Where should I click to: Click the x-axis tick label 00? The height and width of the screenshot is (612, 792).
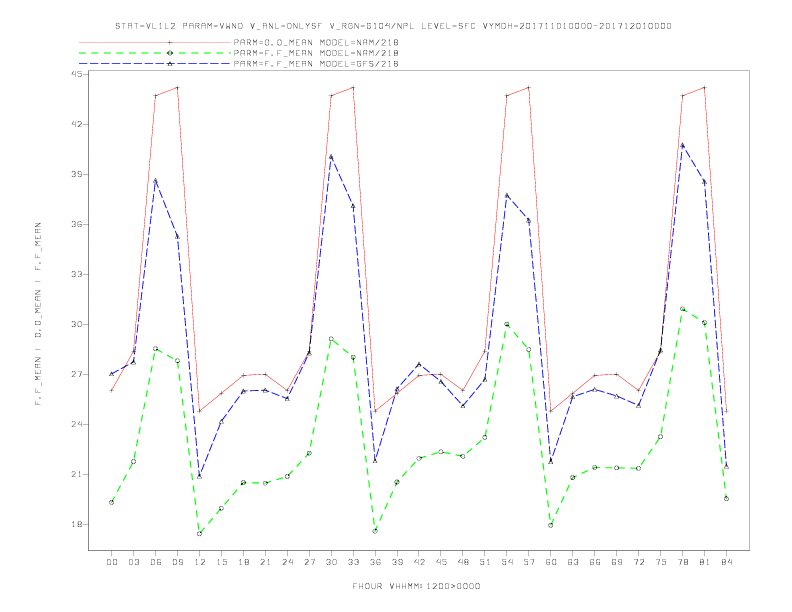[x=112, y=562]
